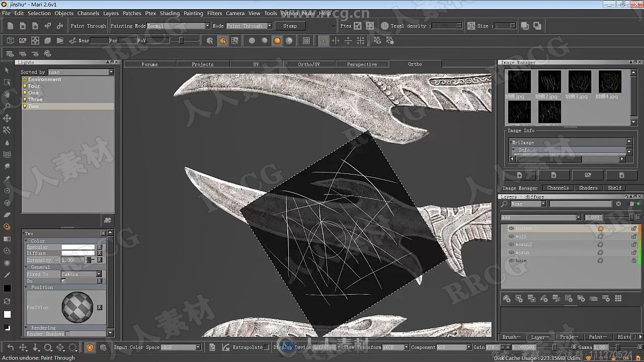Open the layer blend mode Add dropdown

(541, 217)
